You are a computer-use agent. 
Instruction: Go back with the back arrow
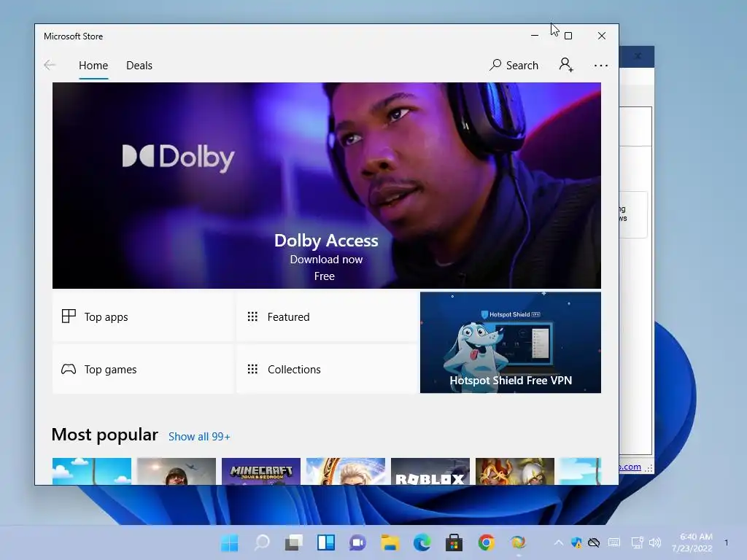pyautogui.click(x=50, y=65)
